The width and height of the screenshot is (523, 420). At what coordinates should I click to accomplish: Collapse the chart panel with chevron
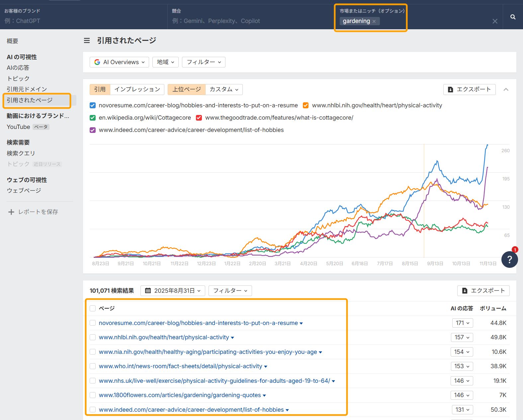tap(506, 89)
